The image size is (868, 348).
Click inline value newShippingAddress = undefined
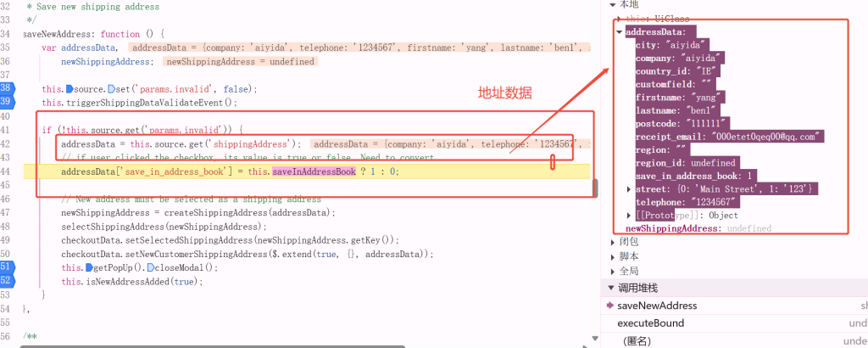pyautogui.click(x=240, y=61)
